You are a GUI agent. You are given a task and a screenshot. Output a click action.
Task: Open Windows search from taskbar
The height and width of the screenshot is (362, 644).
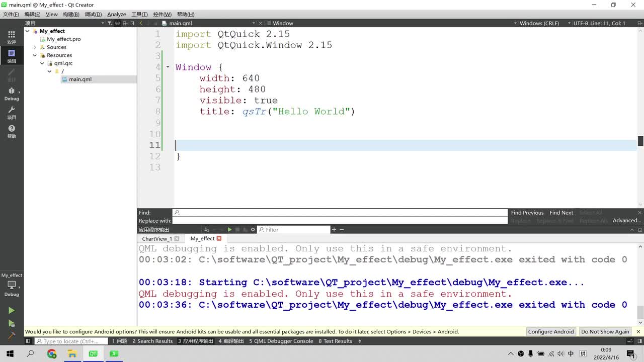click(30, 354)
